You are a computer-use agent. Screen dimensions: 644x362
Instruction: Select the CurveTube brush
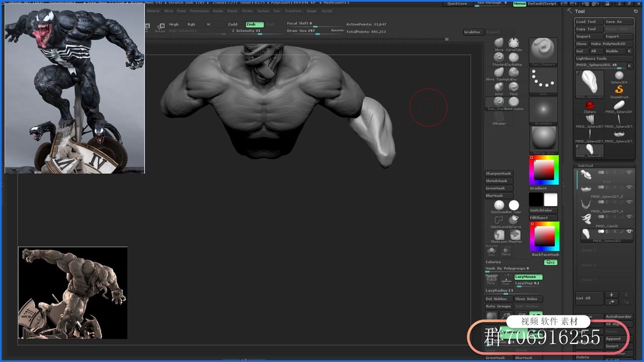[x=514, y=43]
